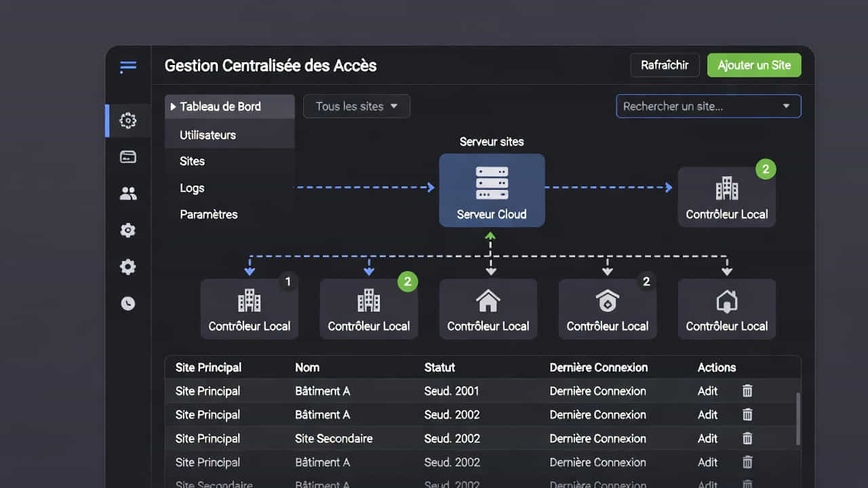
Task: Open the Logs section
Action: point(192,188)
